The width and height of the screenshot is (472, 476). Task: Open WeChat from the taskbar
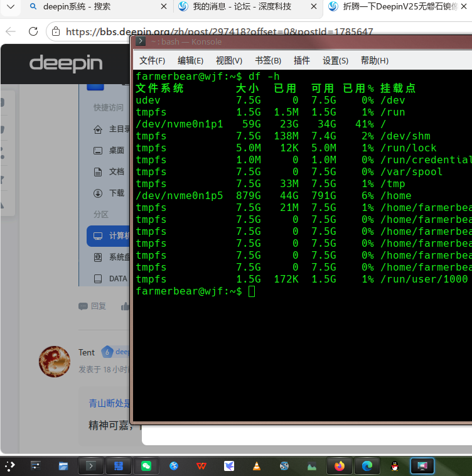point(146,466)
